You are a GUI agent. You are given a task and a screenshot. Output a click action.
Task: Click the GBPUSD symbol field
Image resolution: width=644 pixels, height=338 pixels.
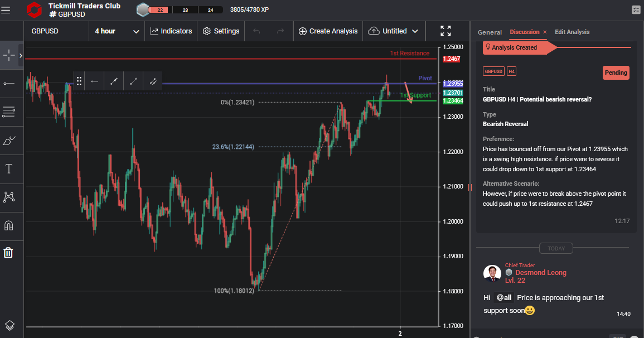[56, 31]
